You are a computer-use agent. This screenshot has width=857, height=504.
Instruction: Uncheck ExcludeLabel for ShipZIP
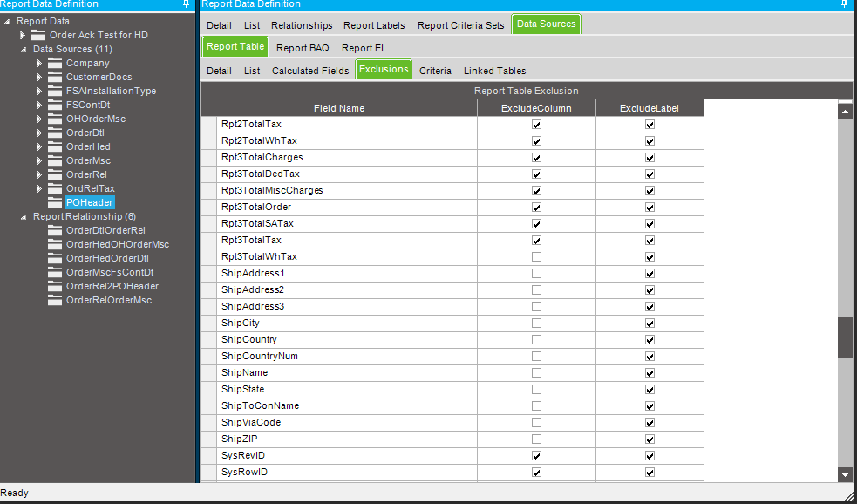point(650,439)
